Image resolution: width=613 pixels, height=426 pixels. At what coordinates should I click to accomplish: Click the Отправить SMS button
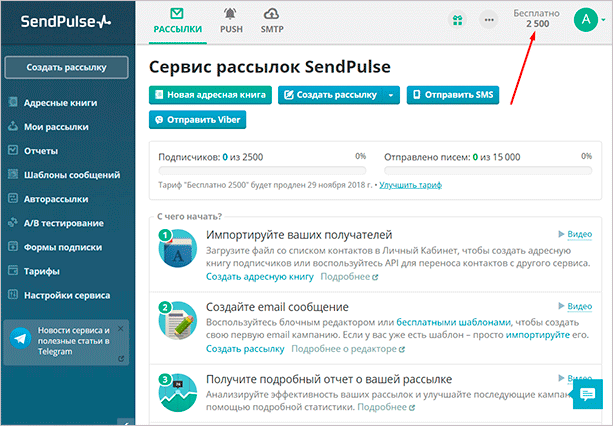coord(453,95)
